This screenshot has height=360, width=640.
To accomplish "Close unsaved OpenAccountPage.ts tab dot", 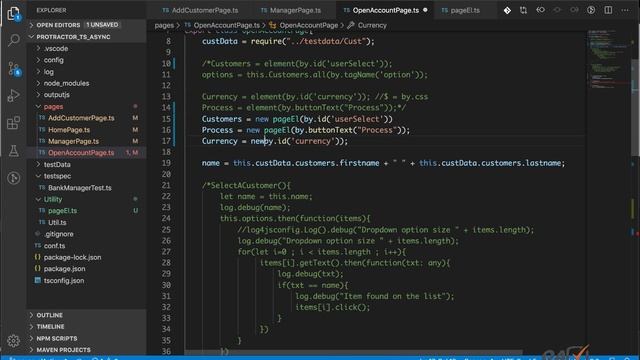I will 425,10.
